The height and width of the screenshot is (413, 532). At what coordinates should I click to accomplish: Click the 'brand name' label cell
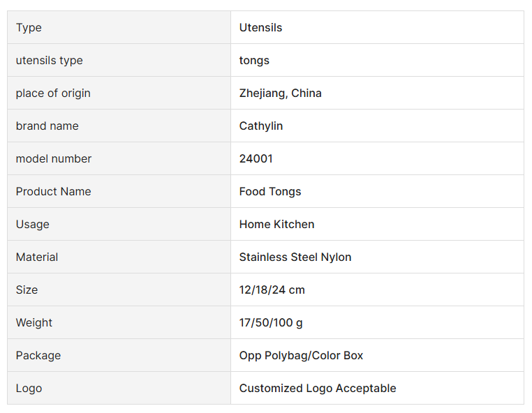pyautogui.click(x=47, y=126)
